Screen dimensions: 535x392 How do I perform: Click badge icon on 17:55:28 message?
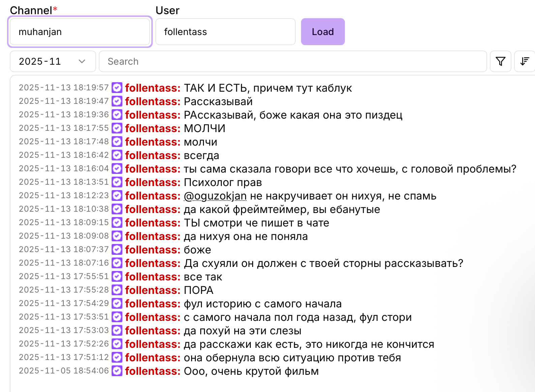click(x=117, y=290)
